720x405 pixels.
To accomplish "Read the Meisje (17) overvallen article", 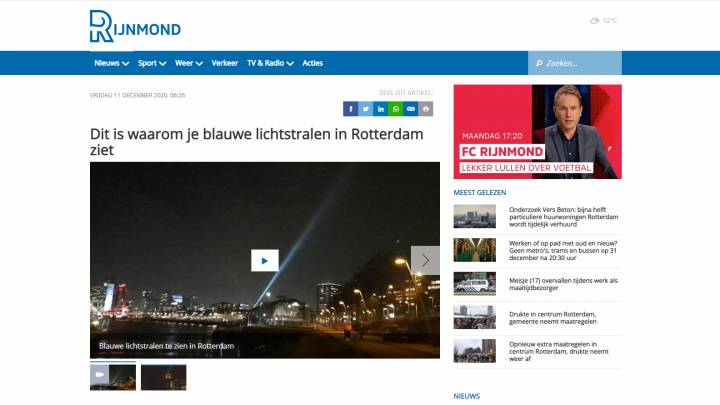I will [563, 285].
